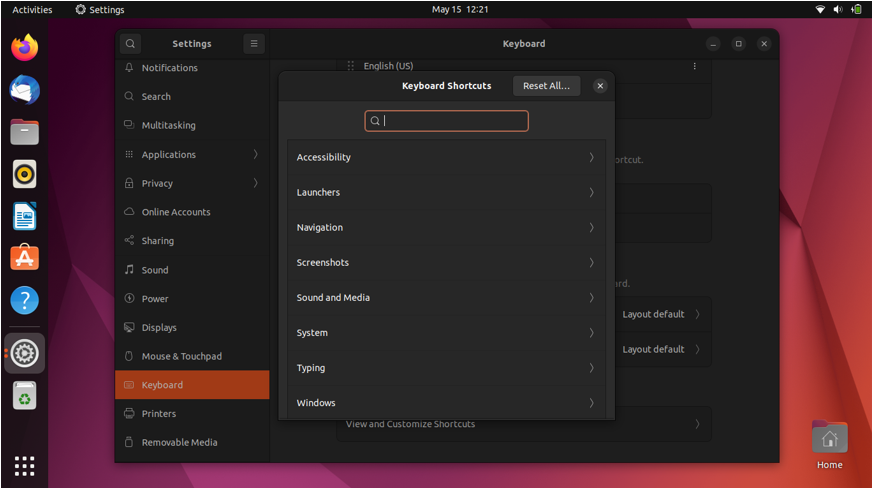The height and width of the screenshot is (488, 873).
Task: Open Removable Media settings
Action: [192, 442]
